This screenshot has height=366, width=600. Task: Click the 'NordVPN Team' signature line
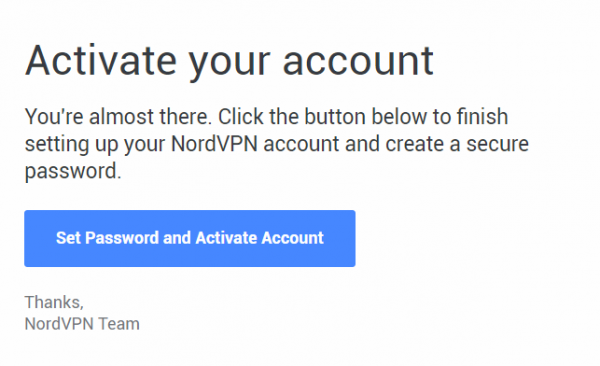point(82,324)
